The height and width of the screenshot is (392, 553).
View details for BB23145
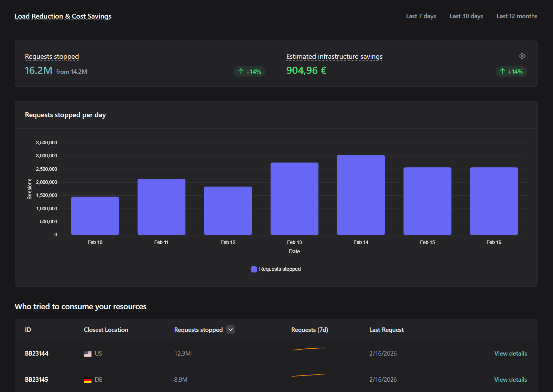click(510, 380)
